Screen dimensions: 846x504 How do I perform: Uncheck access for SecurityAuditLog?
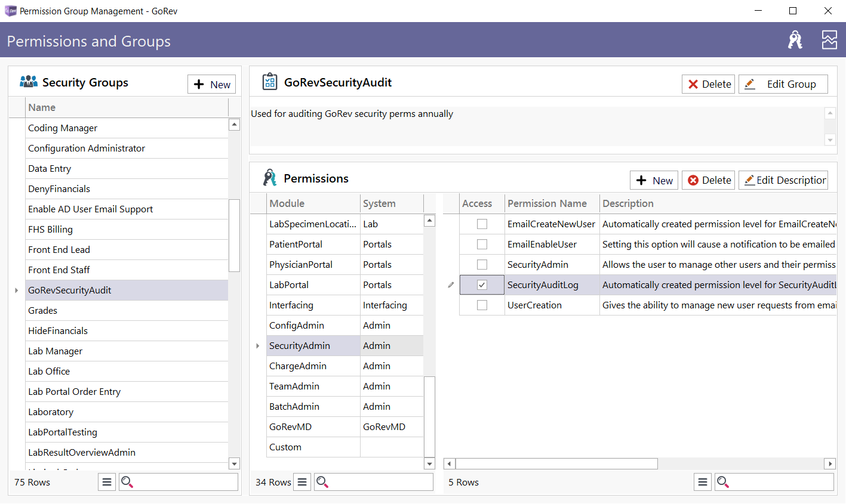[x=482, y=285]
